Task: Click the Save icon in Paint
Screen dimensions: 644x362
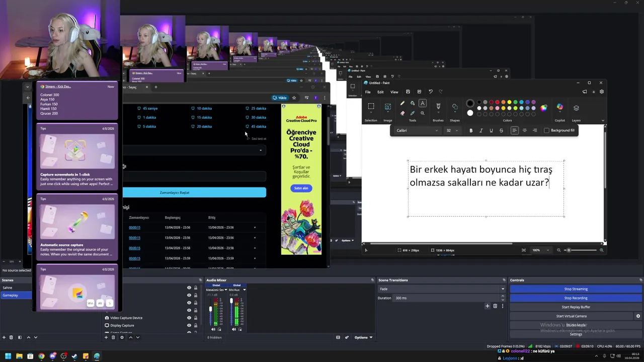Action: tap(408, 92)
